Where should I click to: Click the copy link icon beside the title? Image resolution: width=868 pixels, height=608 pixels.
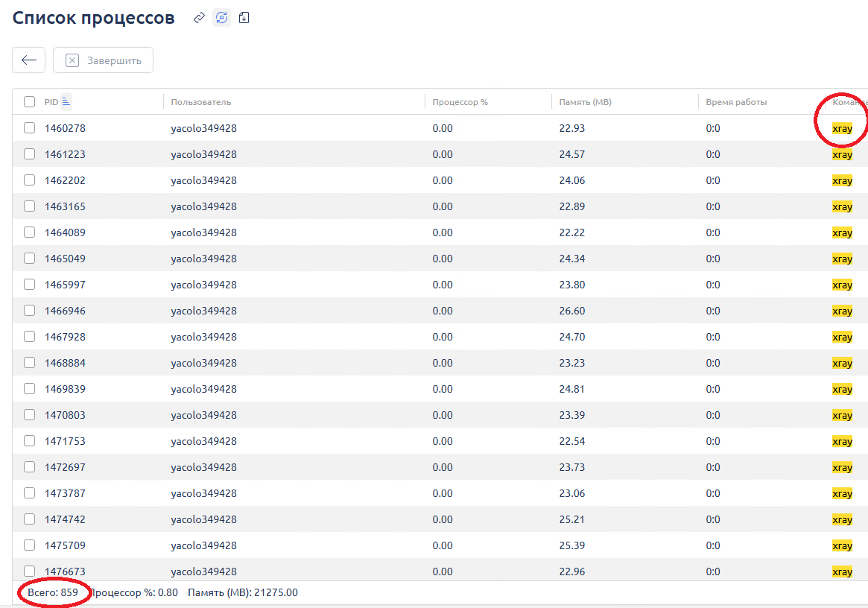[199, 18]
